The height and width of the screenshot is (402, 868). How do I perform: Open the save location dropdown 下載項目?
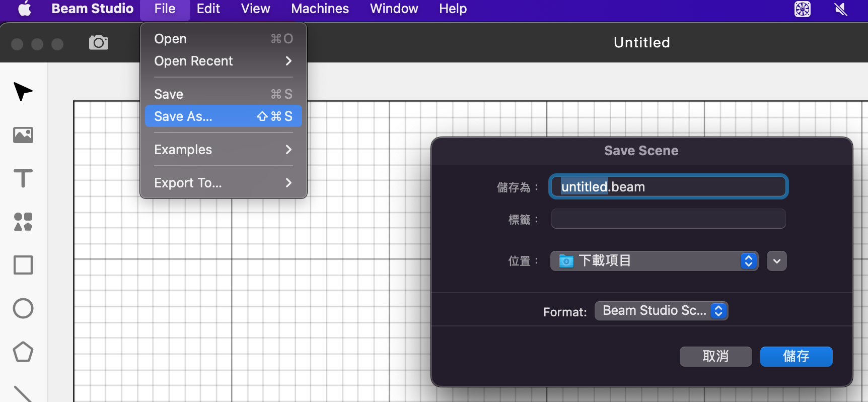pos(654,261)
